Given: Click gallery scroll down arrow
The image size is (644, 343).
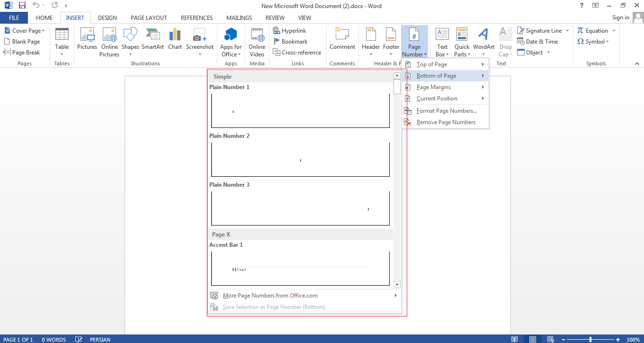Looking at the screenshot, I should 397,285.
